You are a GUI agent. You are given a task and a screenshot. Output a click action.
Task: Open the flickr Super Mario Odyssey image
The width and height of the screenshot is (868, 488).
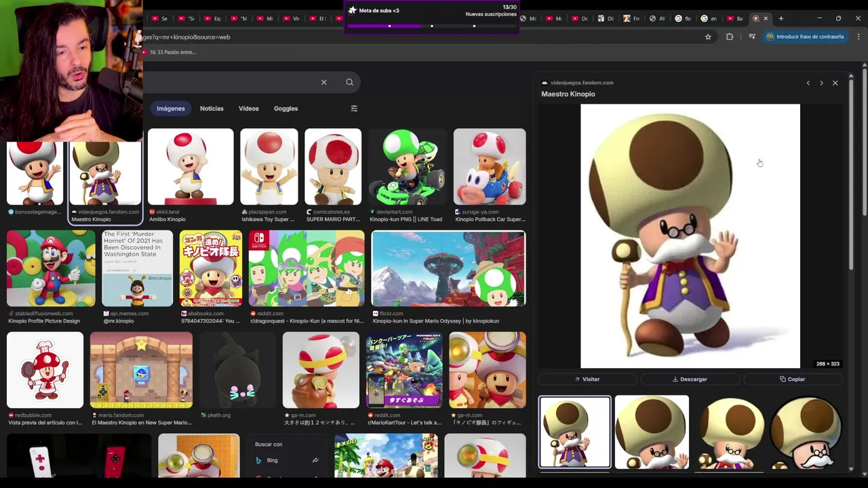[448, 268]
